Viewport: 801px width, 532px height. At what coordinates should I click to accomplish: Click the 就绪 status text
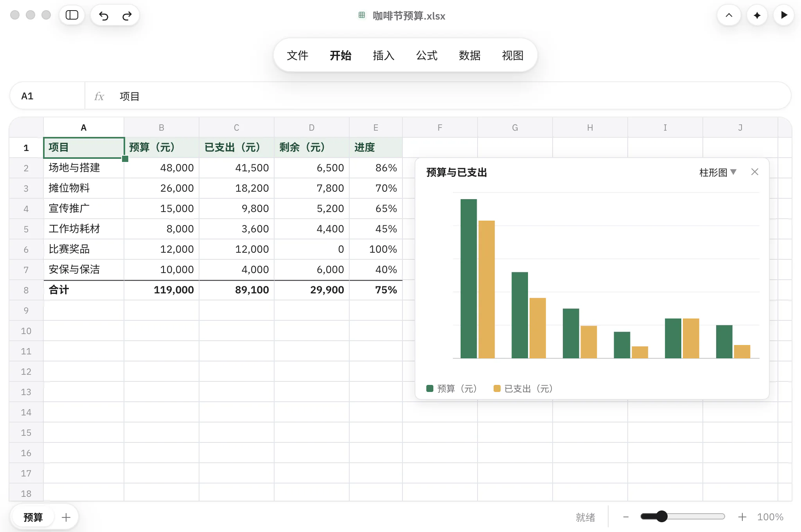pos(585,517)
